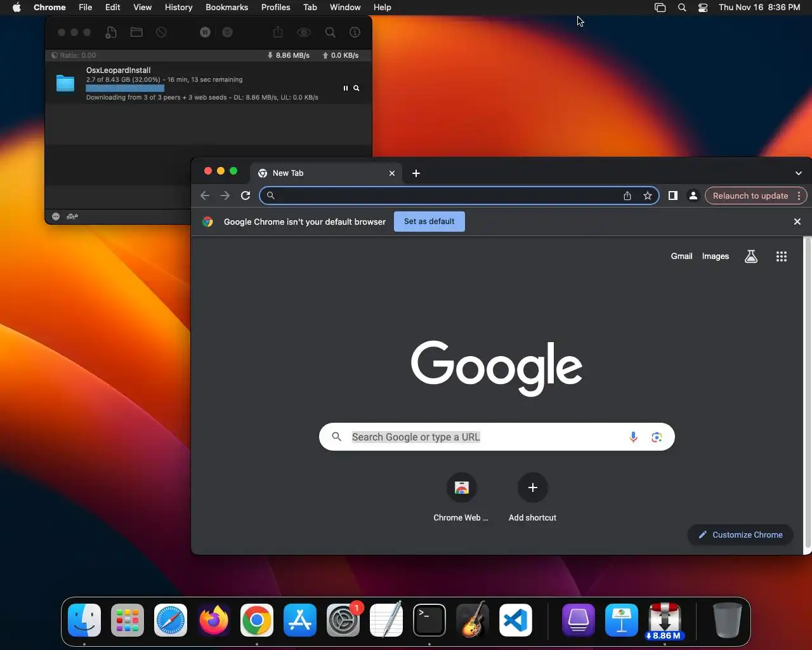Click the Ratio: 0.00 status label
The image size is (812, 650).
coord(74,55)
